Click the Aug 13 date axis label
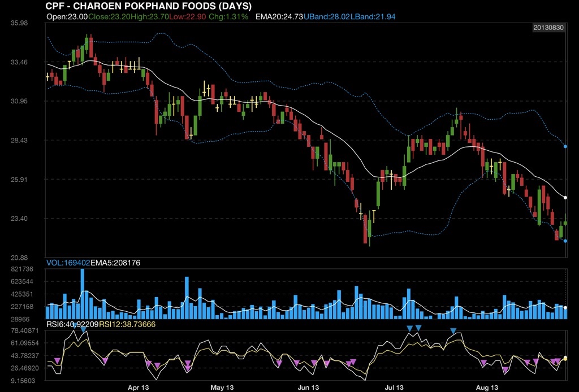Screen dimensions: 579x392 pyautogui.click(x=487, y=387)
